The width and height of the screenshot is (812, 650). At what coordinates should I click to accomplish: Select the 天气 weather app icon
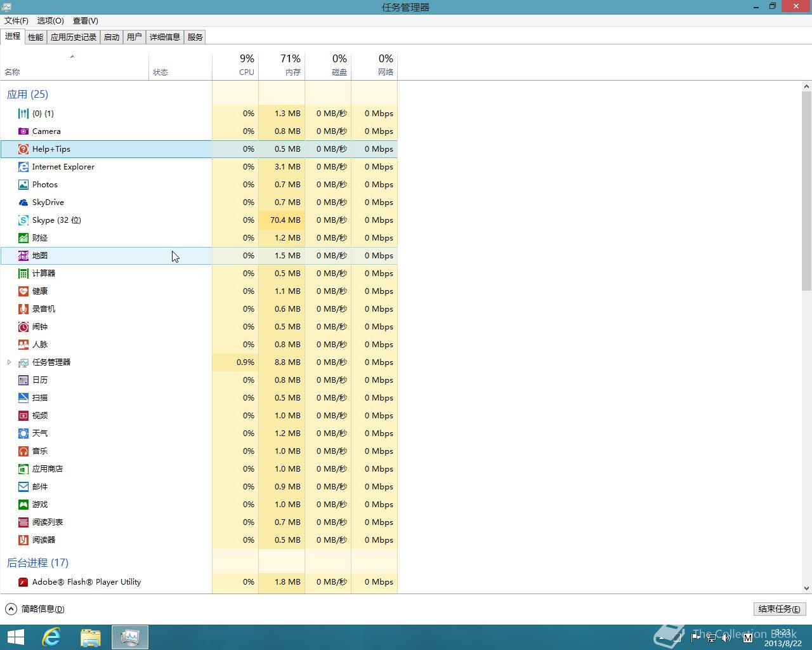(x=23, y=434)
